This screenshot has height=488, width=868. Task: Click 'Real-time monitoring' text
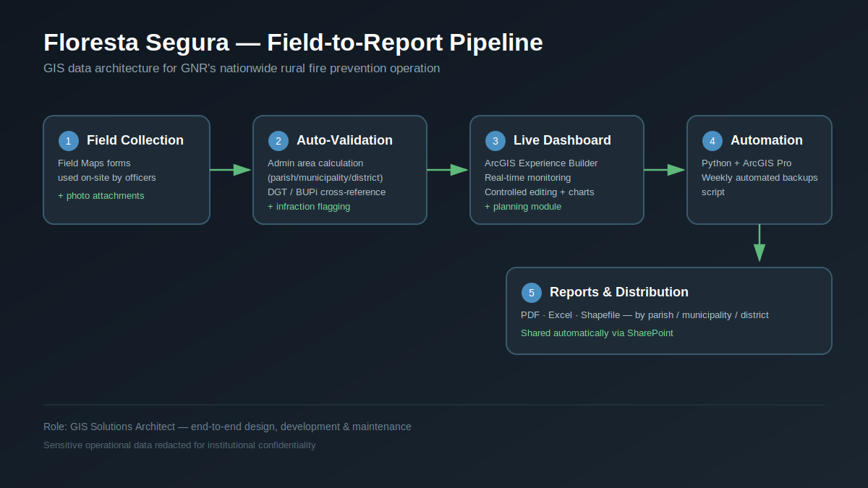click(x=527, y=178)
